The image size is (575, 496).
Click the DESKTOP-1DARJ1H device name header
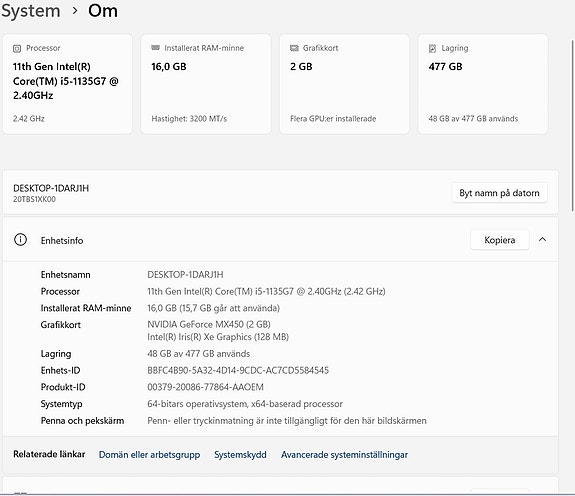click(51, 188)
